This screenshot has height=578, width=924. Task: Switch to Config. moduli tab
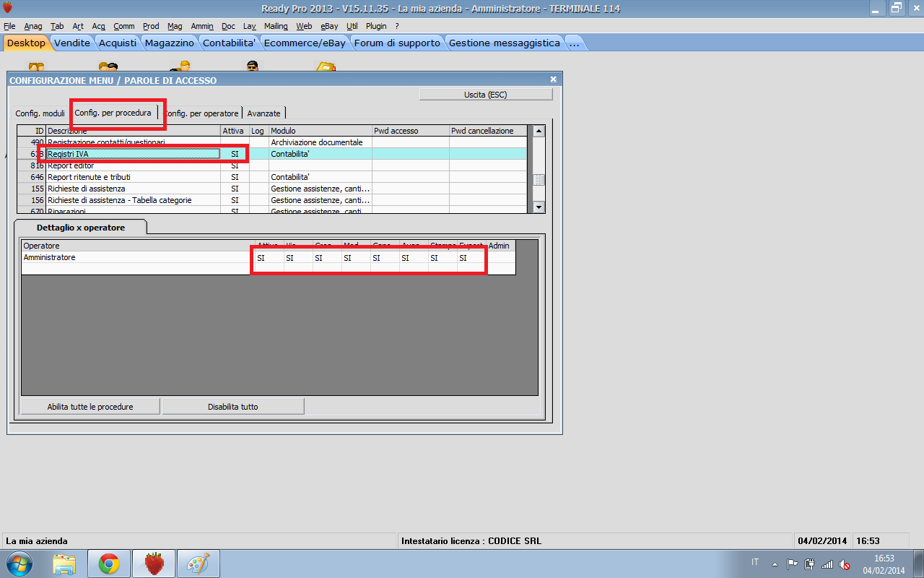tap(40, 113)
